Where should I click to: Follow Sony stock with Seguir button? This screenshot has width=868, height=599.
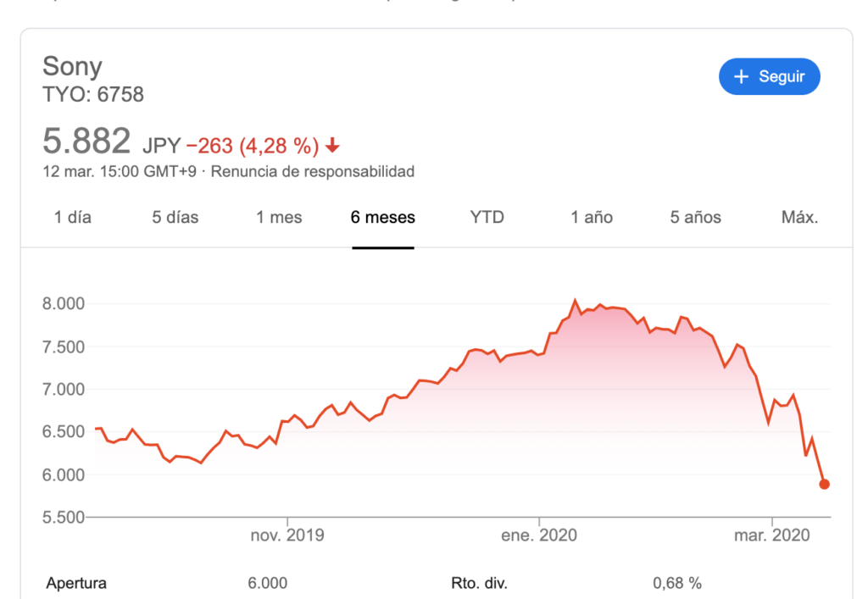point(769,76)
